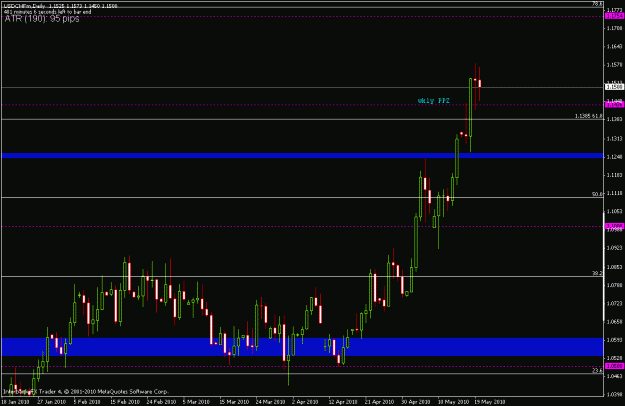This screenshot has height=406, width=625.
Task: Click the 1.1640 price axis value
Action: (x=614, y=47)
